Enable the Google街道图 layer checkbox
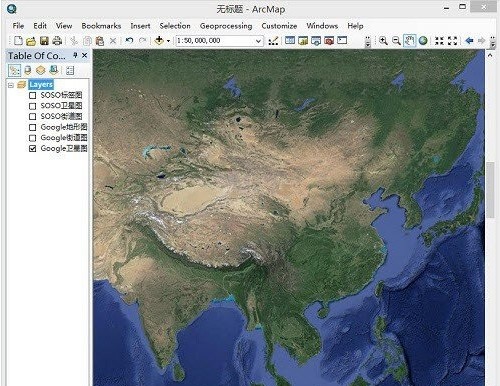The image size is (500, 386). coord(33,138)
